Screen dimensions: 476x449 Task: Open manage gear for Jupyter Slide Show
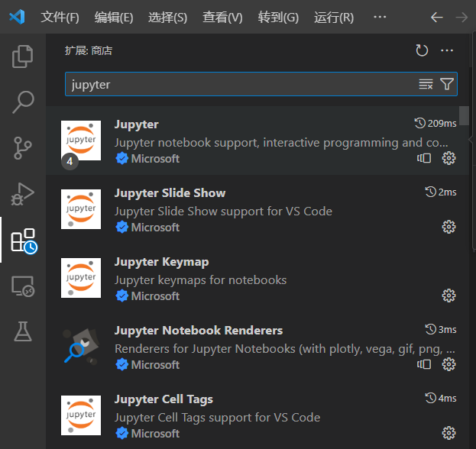(448, 227)
